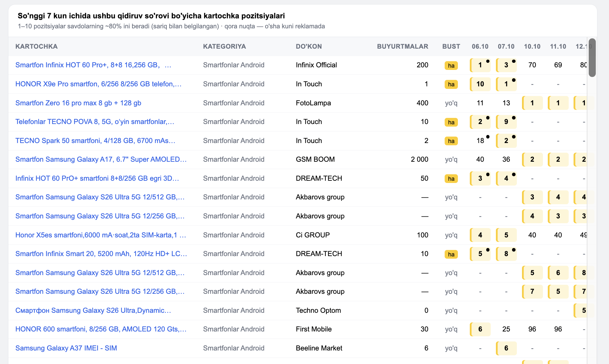The width and height of the screenshot is (609, 364).
Task: Click the Beeline Market store name
Action: tap(319, 348)
